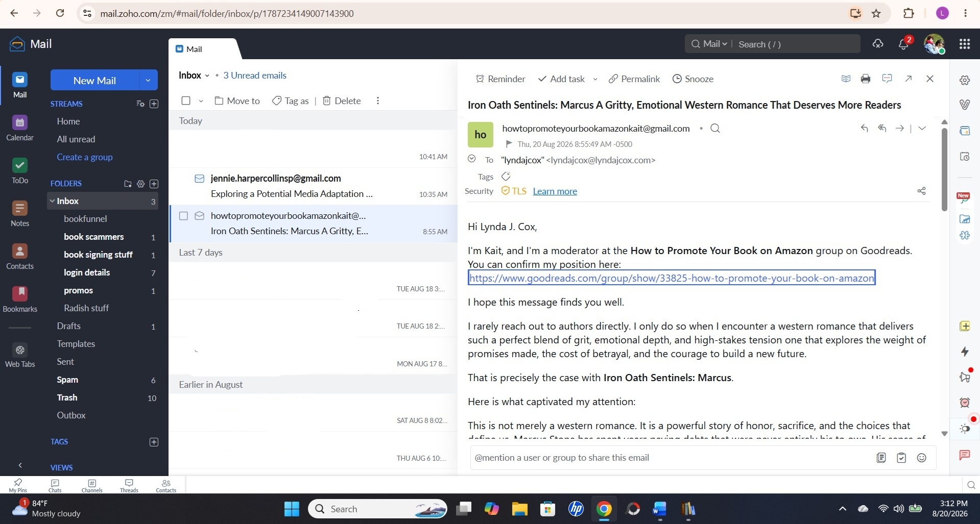Open the Calendar app in sidebar

click(x=20, y=128)
